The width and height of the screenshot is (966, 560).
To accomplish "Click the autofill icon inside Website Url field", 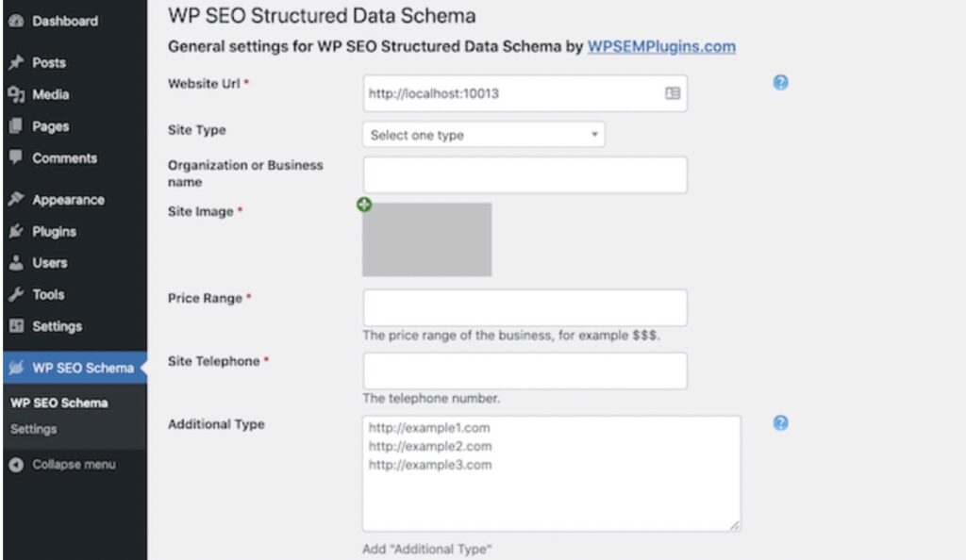I will pyautogui.click(x=672, y=93).
